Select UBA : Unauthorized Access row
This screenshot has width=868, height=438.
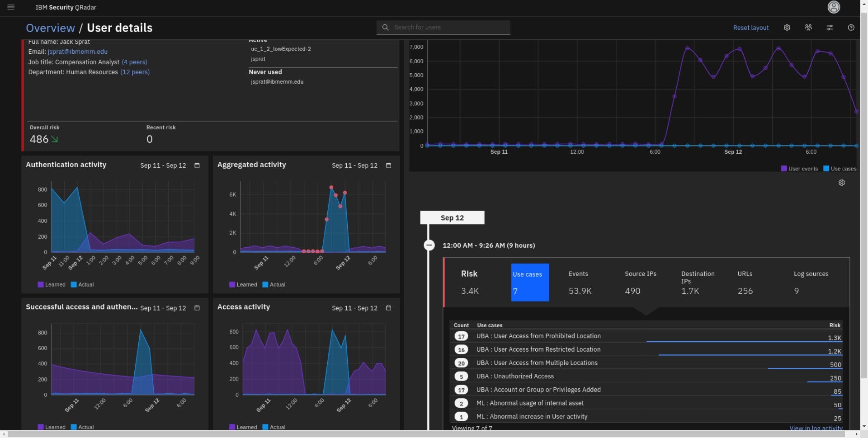click(646, 376)
